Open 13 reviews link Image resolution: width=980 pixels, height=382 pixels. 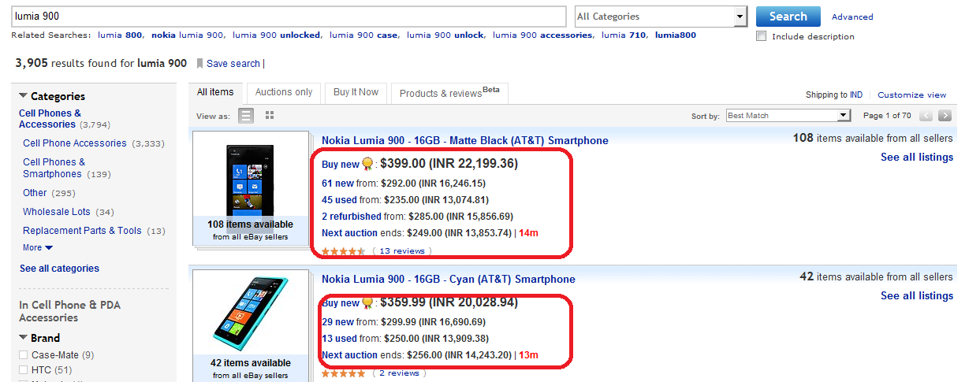pyautogui.click(x=401, y=251)
